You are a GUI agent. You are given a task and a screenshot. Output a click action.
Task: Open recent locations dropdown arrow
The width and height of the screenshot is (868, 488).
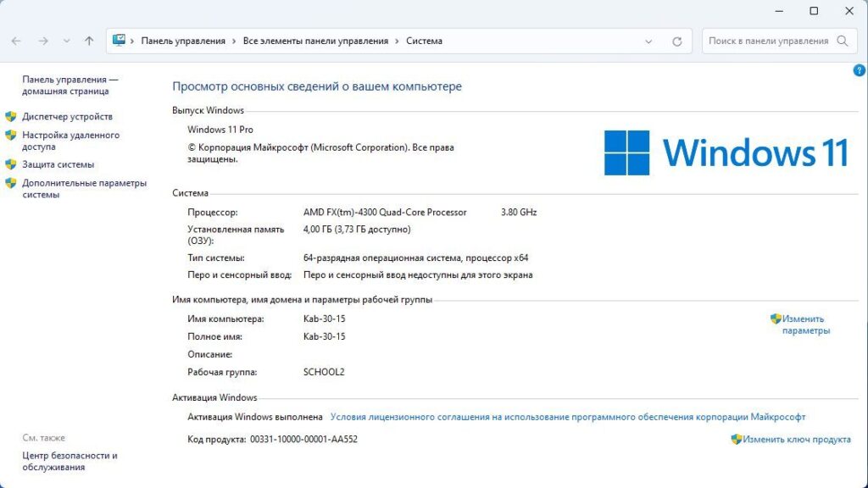point(67,41)
